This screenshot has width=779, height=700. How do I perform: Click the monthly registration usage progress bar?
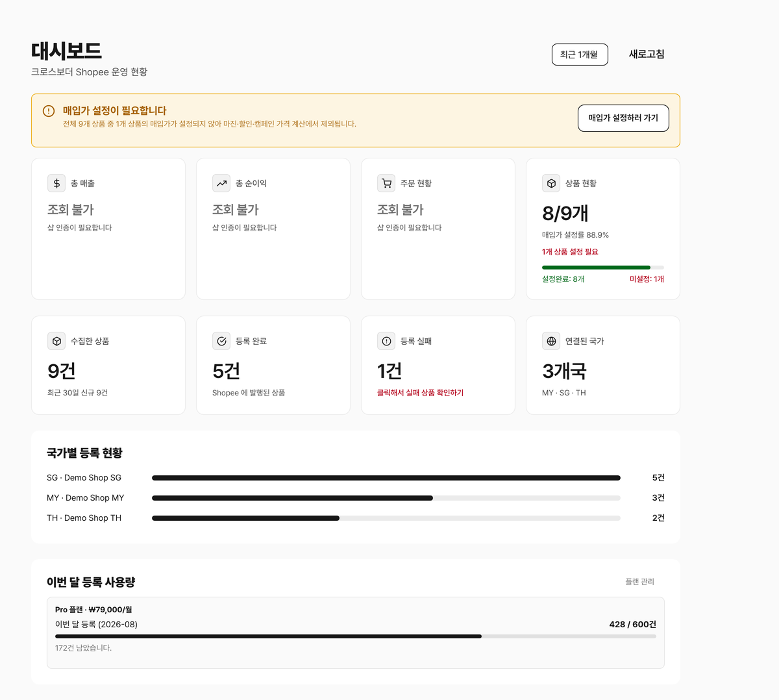(356, 636)
